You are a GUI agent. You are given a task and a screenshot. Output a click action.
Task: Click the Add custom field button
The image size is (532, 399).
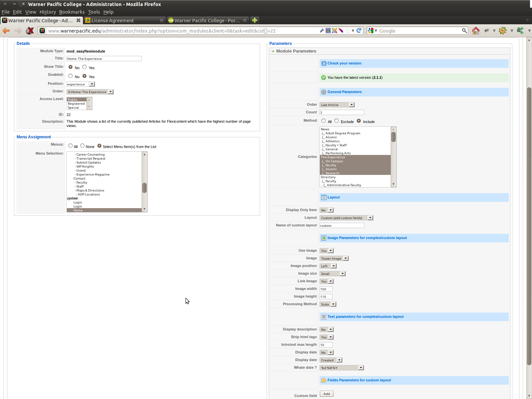pyautogui.click(x=327, y=394)
